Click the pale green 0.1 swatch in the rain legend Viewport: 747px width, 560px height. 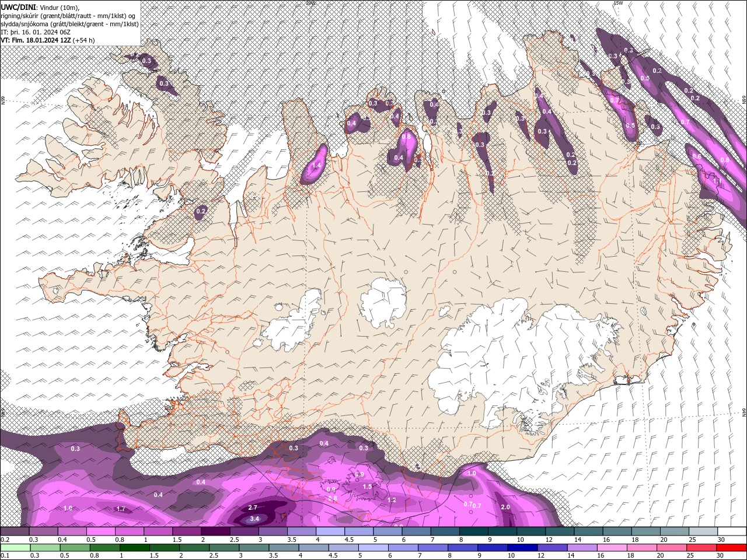(x=15, y=548)
